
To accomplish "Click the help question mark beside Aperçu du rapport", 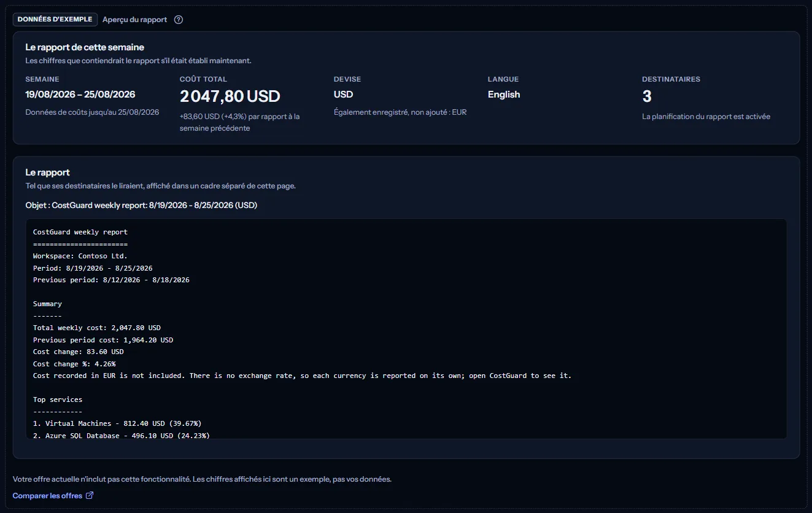I will click(179, 20).
